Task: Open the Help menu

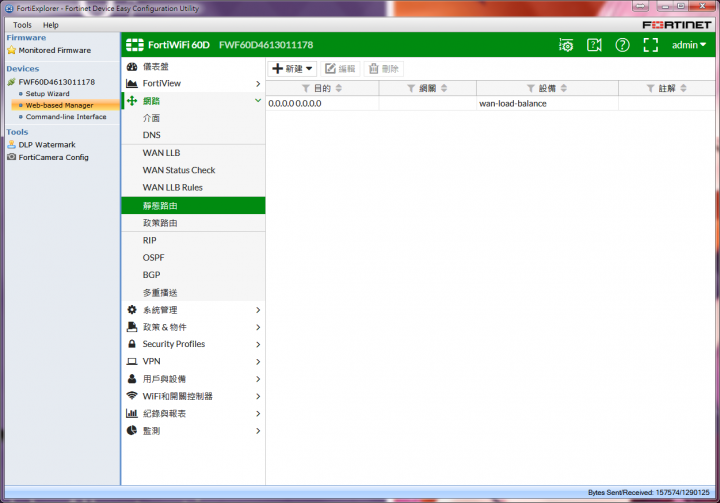Action: (51, 25)
